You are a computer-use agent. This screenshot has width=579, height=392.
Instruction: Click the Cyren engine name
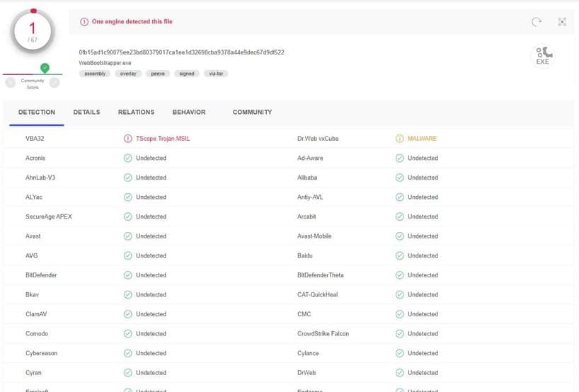[33, 373]
